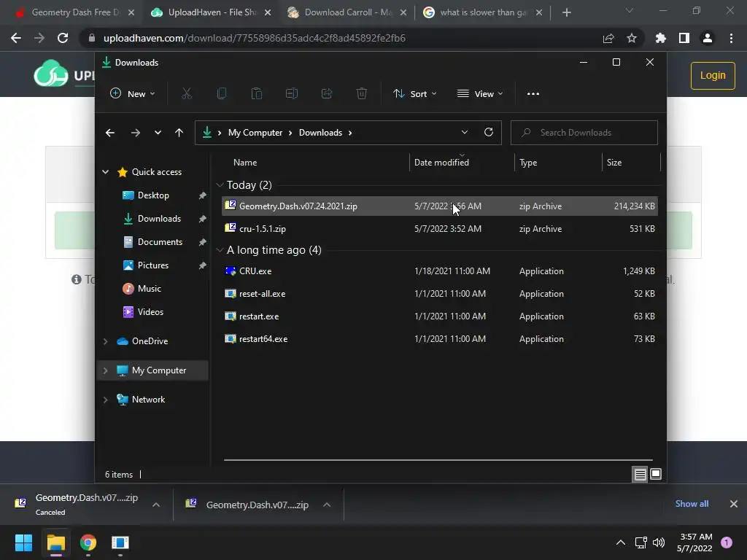
Task: Collapse the Quick access tree
Action: (x=105, y=172)
